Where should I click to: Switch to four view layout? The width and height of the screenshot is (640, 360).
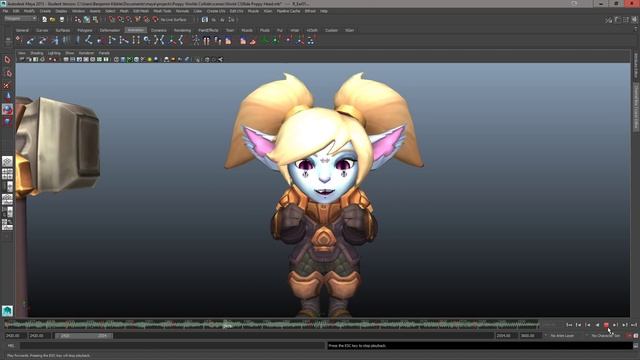(7, 174)
